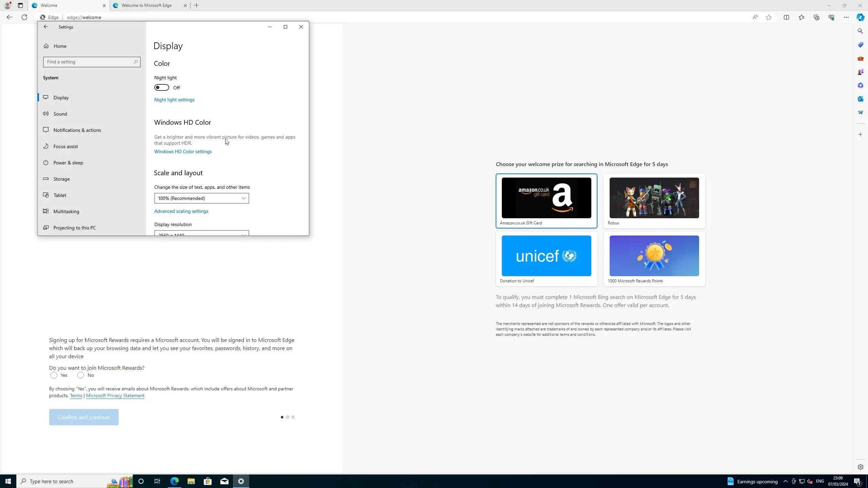Toggle the Night light switch
868x488 pixels.
161,88
